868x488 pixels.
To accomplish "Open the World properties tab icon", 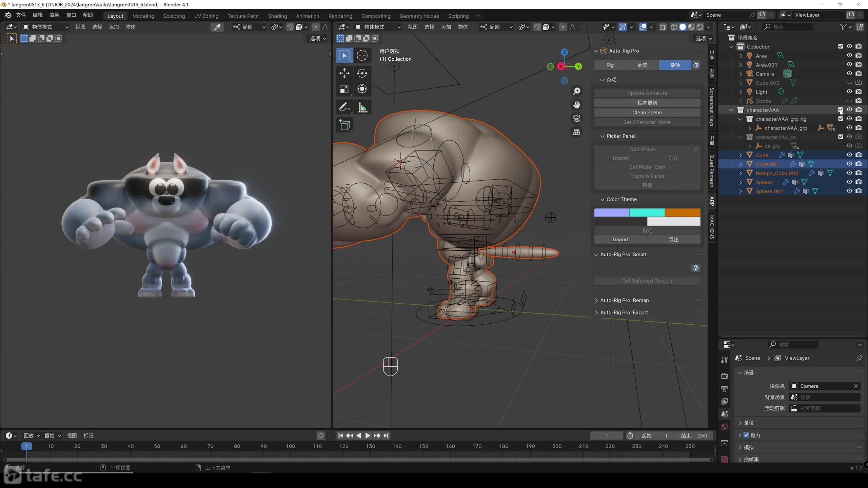I will pos(725,427).
